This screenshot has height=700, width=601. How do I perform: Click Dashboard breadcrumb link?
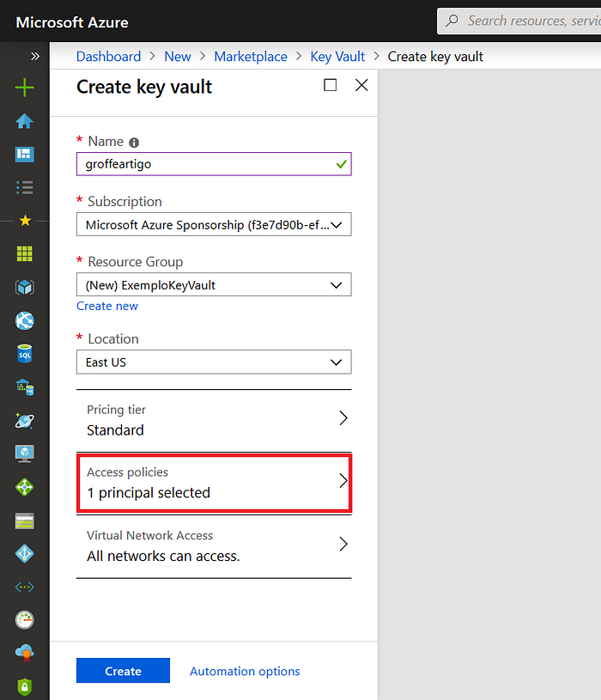click(108, 57)
